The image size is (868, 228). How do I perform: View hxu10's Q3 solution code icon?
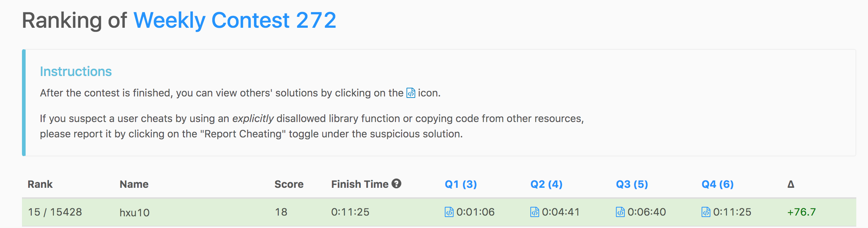click(620, 212)
